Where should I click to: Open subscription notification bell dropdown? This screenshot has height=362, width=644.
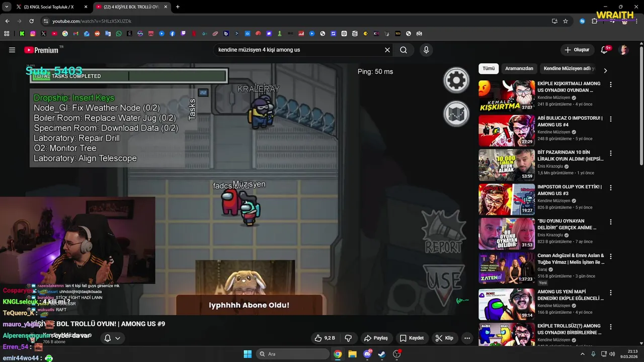click(112, 338)
